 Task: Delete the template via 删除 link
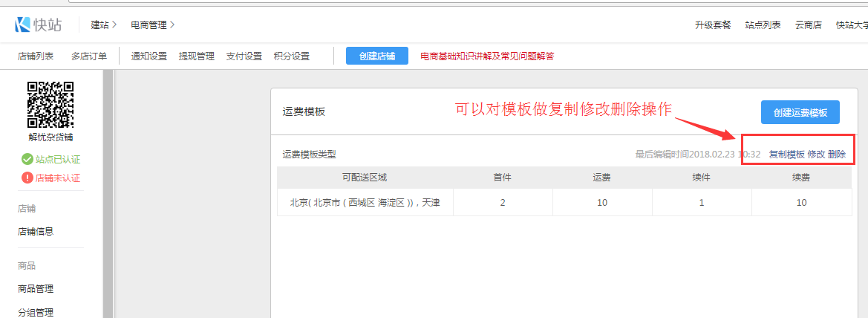click(x=837, y=155)
